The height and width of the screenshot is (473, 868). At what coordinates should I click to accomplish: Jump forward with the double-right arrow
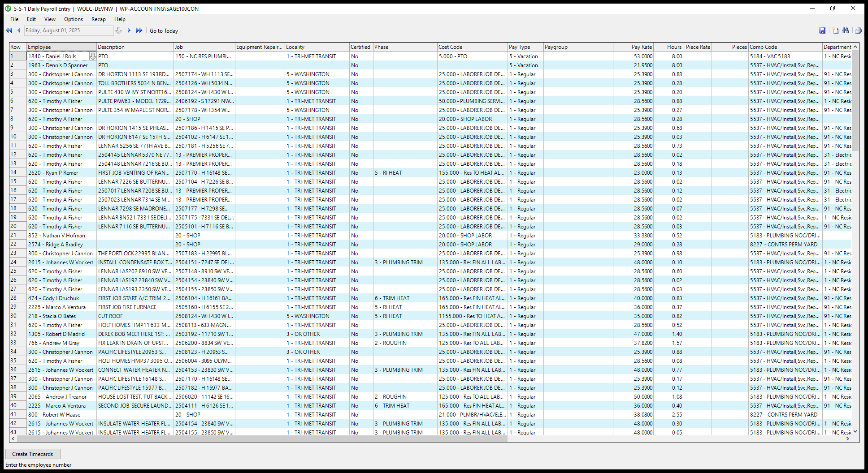pyautogui.click(x=139, y=30)
